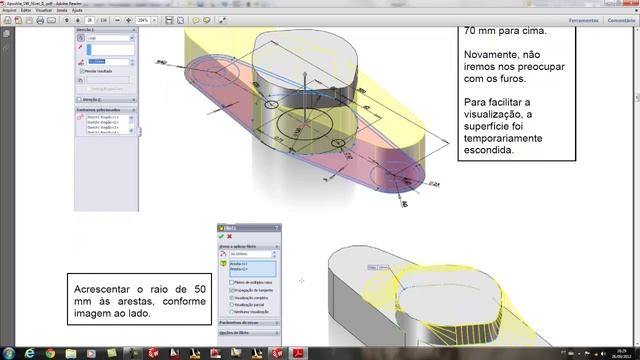
Task: Zoom in with the plus button
Action: point(128,20)
